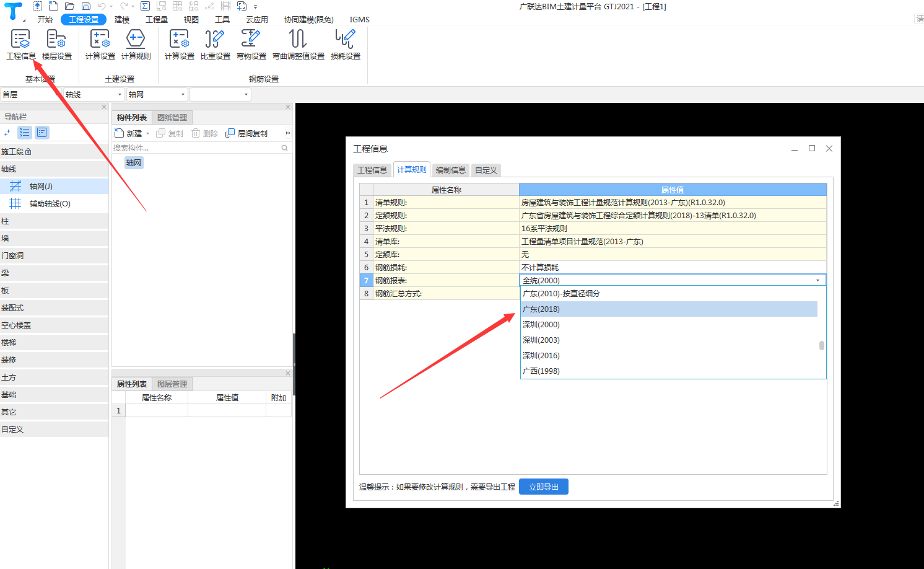This screenshot has height=569, width=924.
Task: Switch to the 视图 ribbon tab
Action: (191, 20)
